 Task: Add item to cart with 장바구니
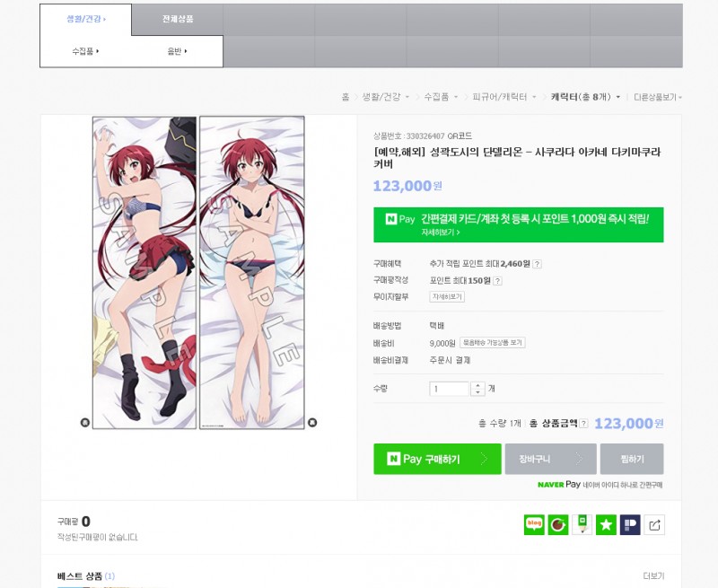click(550, 459)
